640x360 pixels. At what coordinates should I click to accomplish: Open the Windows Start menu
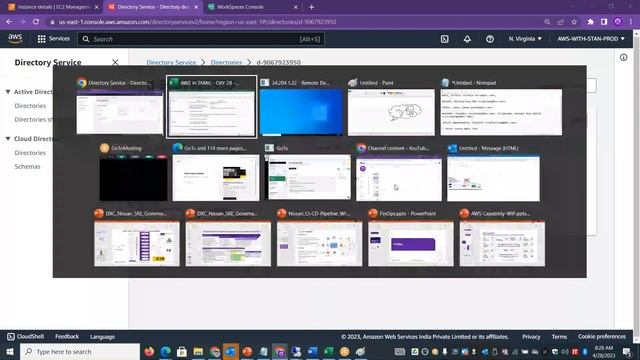point(10,351)
